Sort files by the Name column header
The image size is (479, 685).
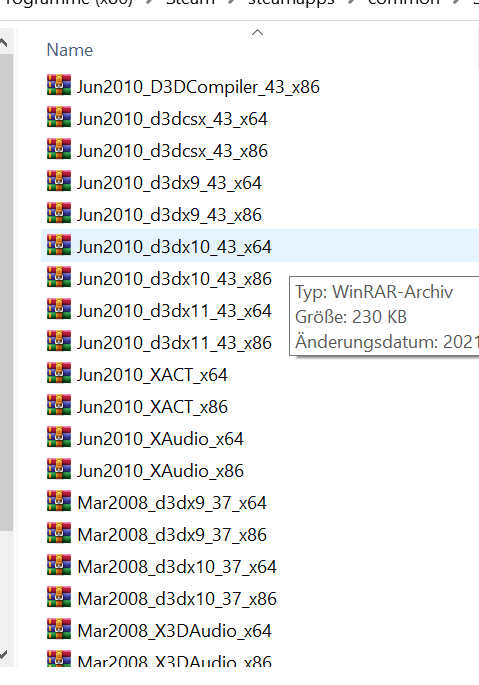[x=70, y=50]
